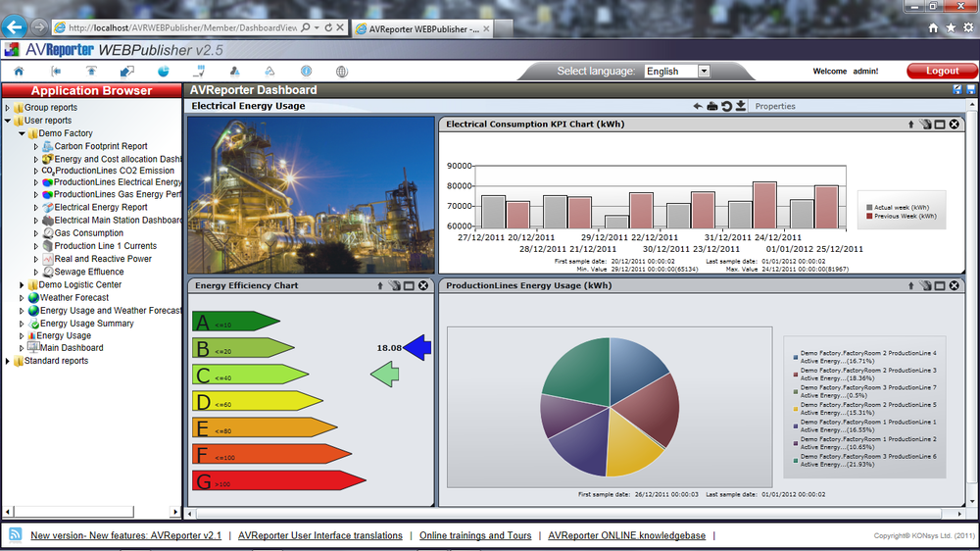
Task: Open Online trainings and Tours link
Action: click(x=475, y=535)
